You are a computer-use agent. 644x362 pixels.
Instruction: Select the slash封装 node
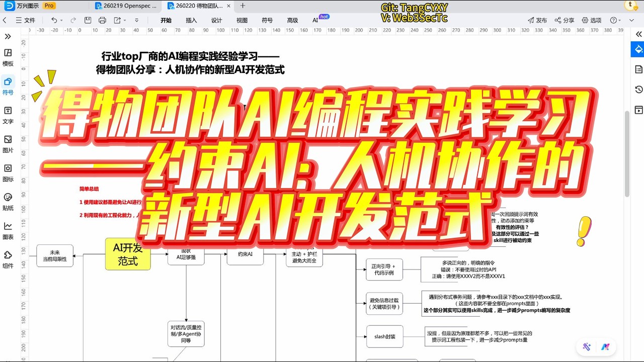click(384, 336)
